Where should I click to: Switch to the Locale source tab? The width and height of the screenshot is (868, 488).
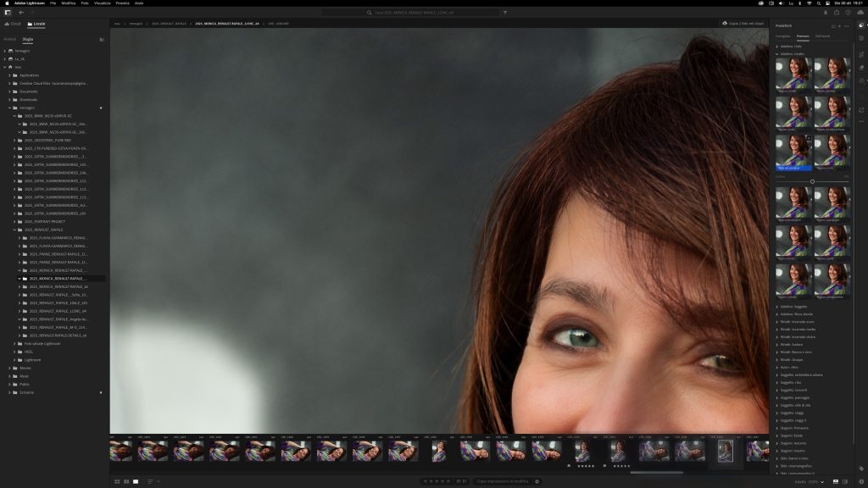(36, 24)
